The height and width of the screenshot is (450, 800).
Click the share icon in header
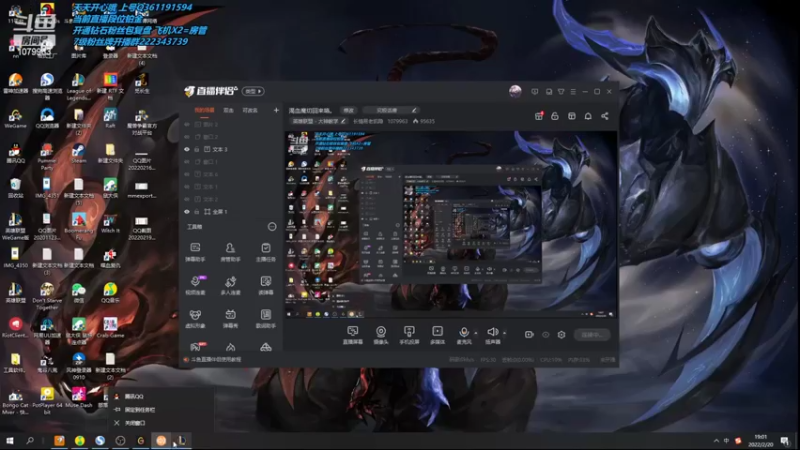[x=605, y=116]
